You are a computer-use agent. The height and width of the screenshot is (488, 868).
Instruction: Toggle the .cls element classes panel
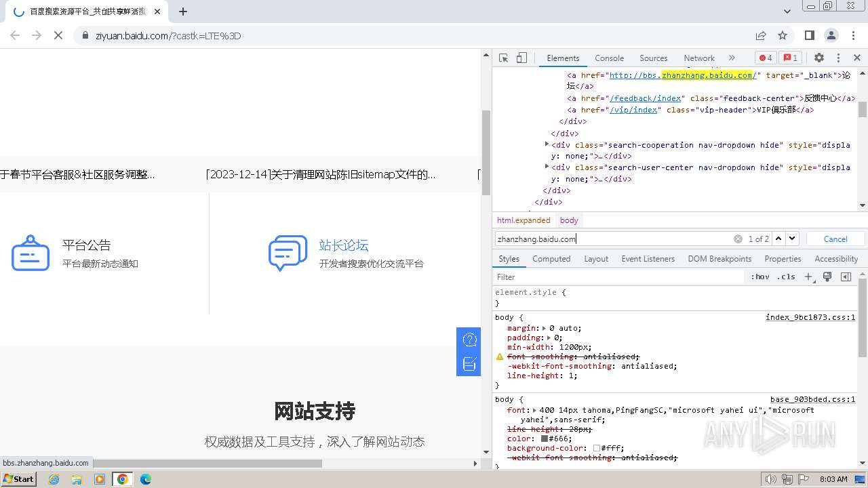(787, 277)
